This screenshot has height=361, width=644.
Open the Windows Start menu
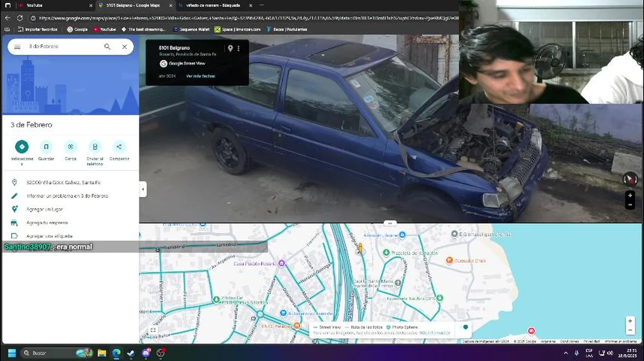click(12, 353)
